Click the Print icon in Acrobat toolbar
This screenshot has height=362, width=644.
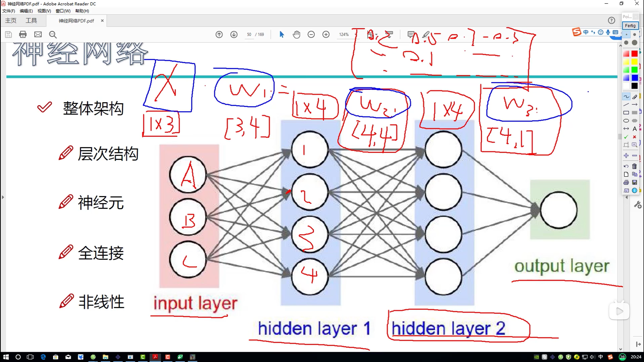[23, 34]
